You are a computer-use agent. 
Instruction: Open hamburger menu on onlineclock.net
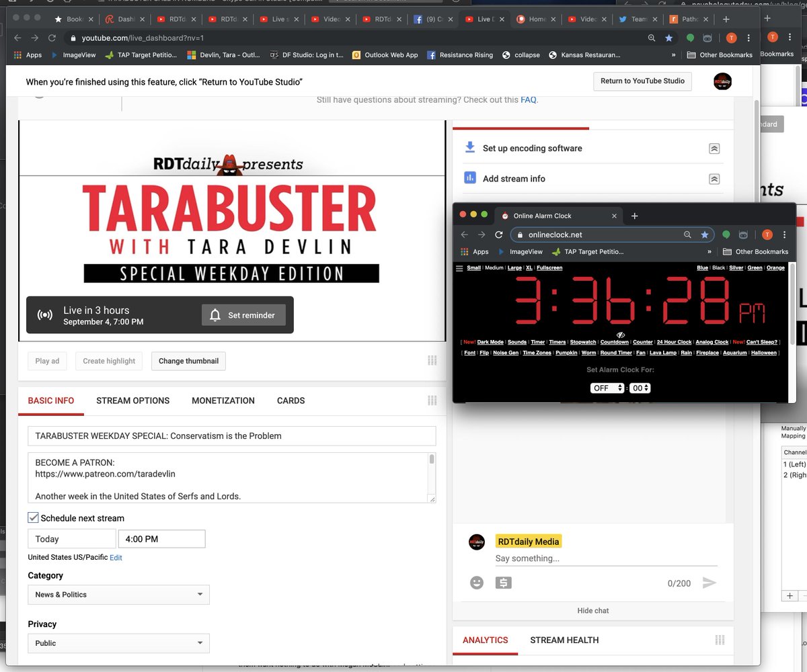459,267
